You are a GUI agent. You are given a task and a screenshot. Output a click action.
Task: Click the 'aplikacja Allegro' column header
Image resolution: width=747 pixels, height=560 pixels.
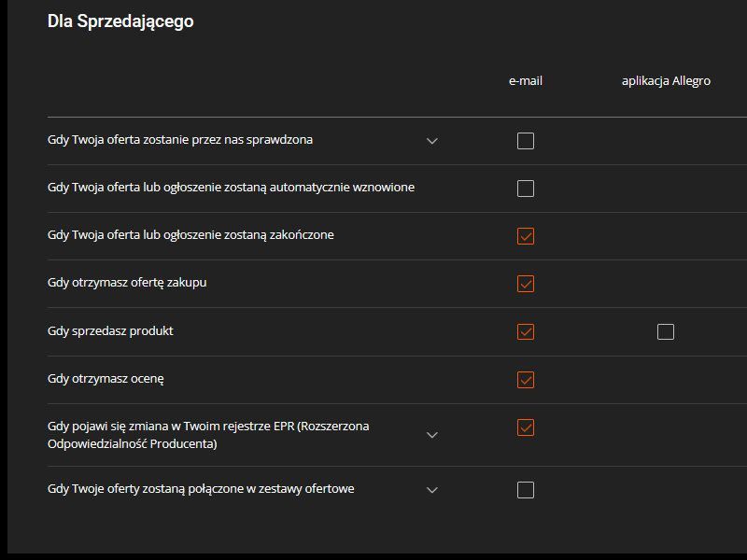(x=666, y=81)
